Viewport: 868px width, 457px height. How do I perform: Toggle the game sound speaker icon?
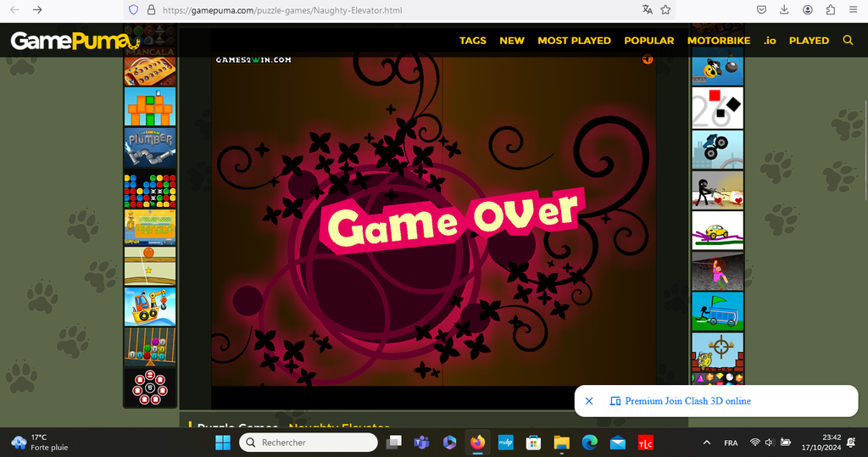click(648, 59)
